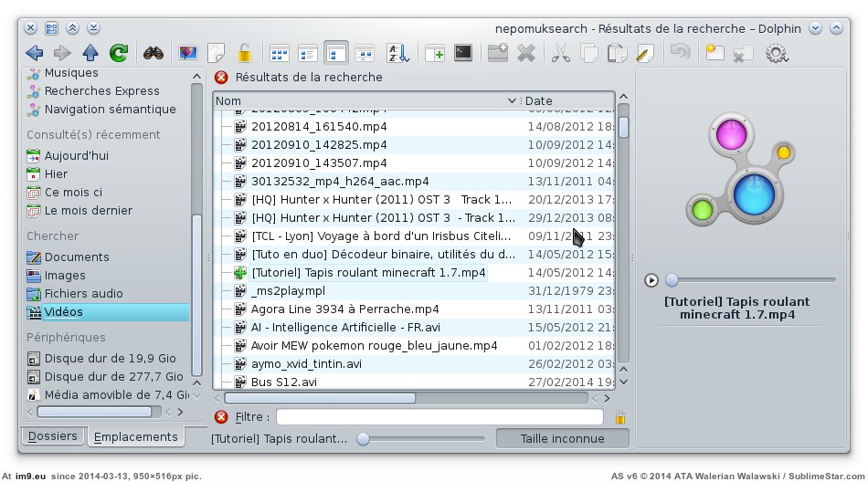Click the Filtre text input field
Screen dimensions: 868x482
(x=439, y=417)
